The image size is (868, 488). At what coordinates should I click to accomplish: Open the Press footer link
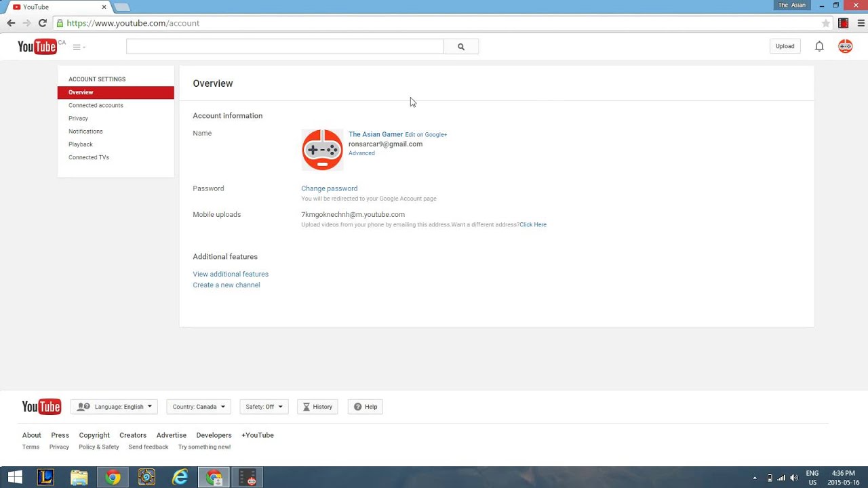click(60, 435)
